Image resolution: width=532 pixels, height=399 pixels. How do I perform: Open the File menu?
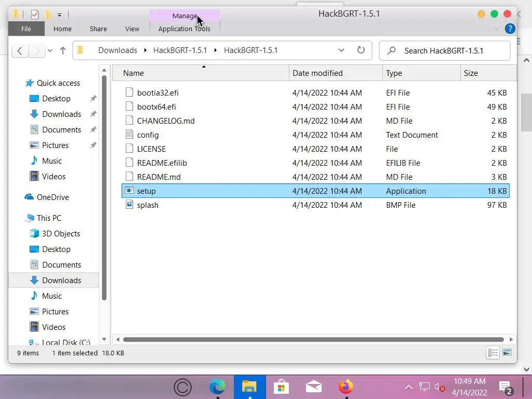point(26,29)
